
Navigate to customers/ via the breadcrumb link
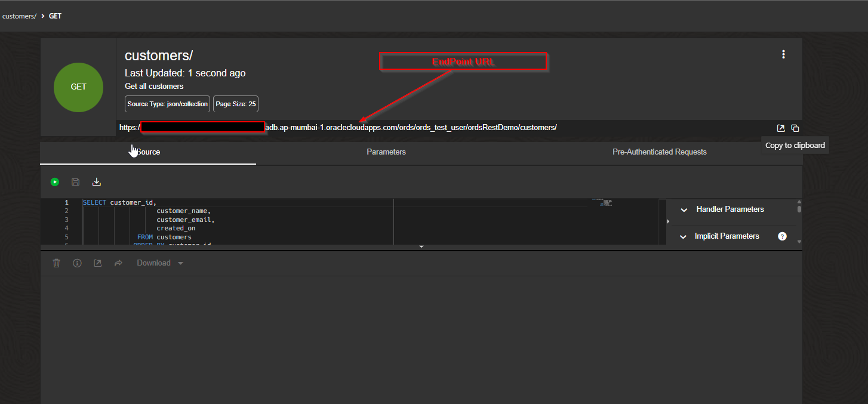(x=19, y=16)
